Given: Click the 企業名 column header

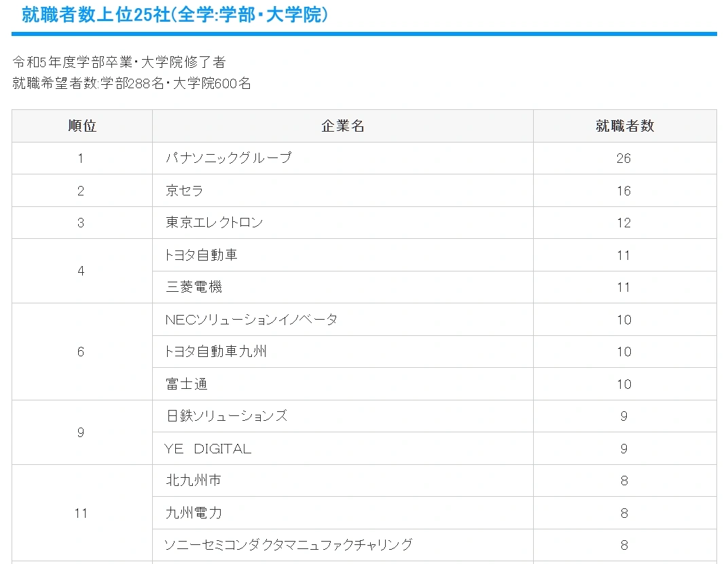Looking at the screenshot, I should tap(342, 126).
